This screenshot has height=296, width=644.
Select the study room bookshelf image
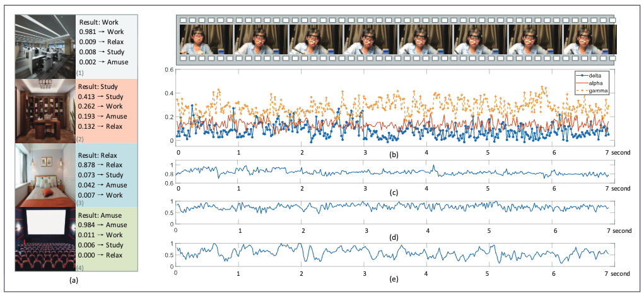coord(45,110)
